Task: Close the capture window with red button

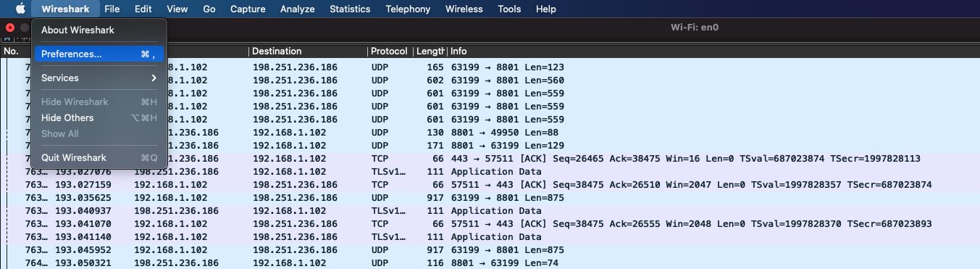Action: click(9, 28)
